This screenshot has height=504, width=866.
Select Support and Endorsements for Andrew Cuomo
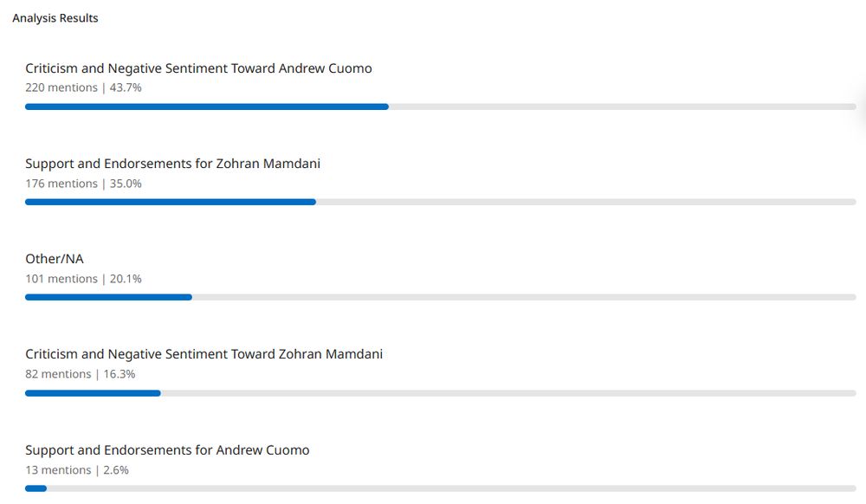[167, 450]
